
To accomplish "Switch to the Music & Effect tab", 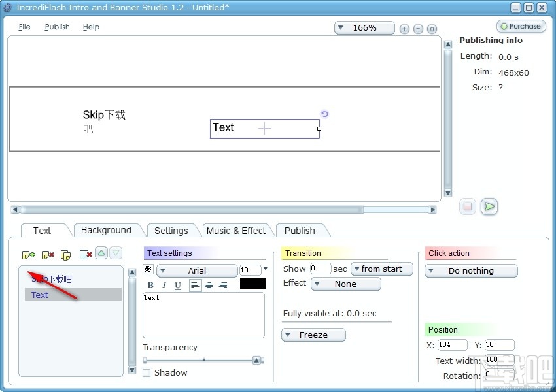I will point(235,231).
